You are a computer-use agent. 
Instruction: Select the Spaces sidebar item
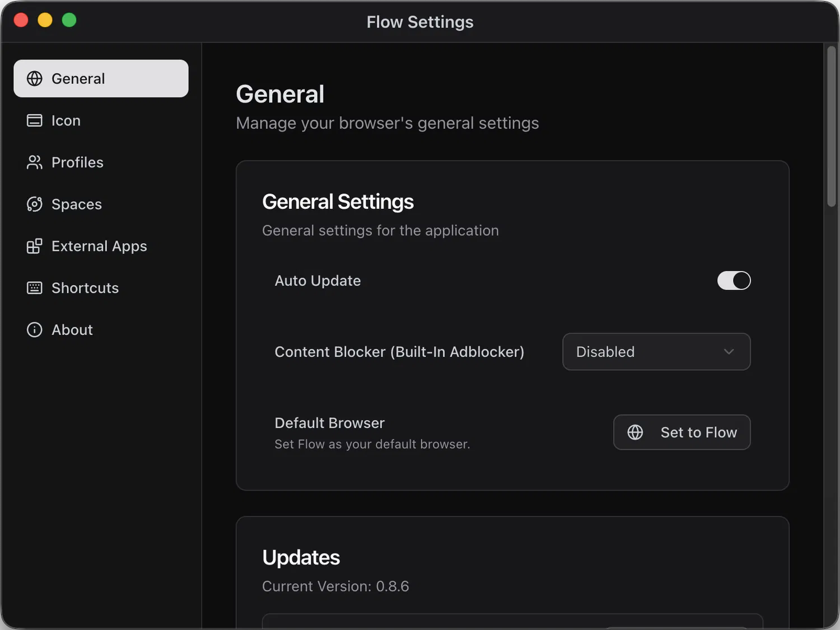pyautogui.click(x=77, y=204)
